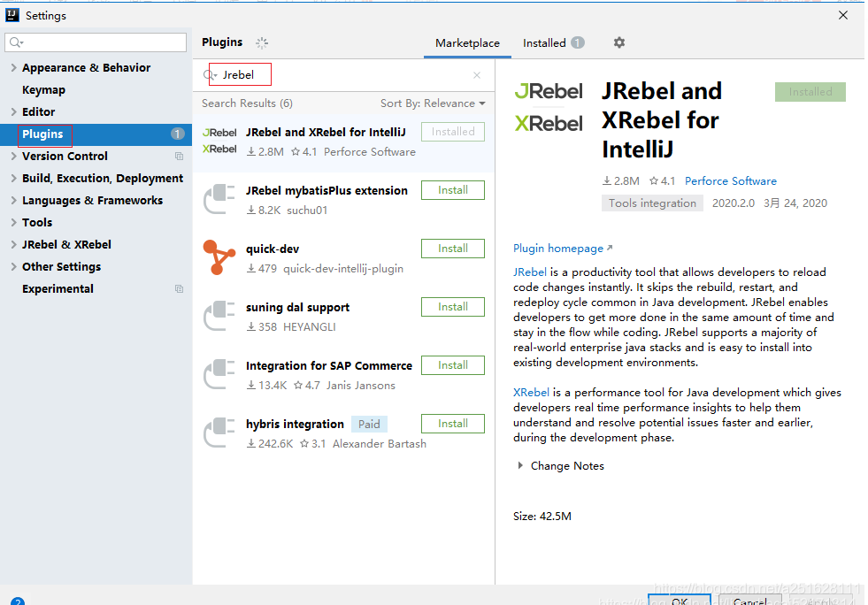Click the IntelliJ logo in the title bar
The width and height of the screenshot is (868, 605).
point(12,15)
